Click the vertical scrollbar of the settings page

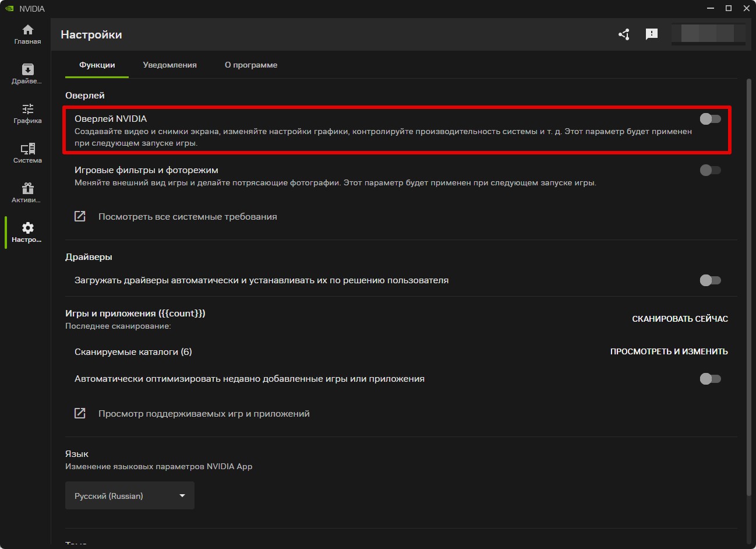pos(749,287)
